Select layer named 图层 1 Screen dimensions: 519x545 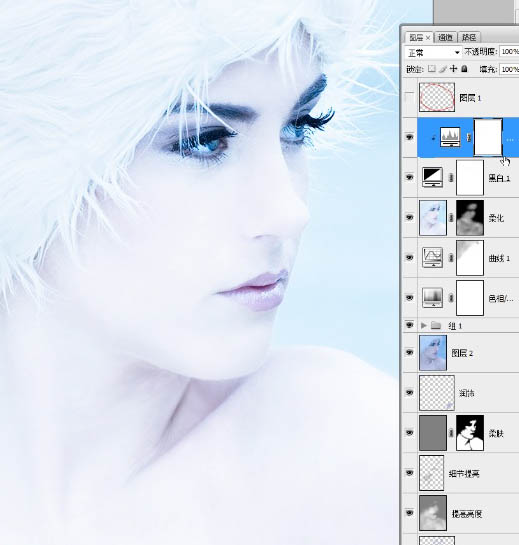coord(470,98)
